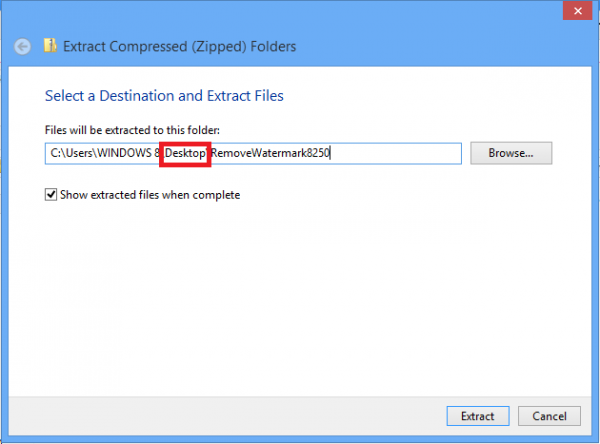This screenshot has height=444, width=600.
Task: Click the blank white area below the checkbox
Action: click(300, 290)
